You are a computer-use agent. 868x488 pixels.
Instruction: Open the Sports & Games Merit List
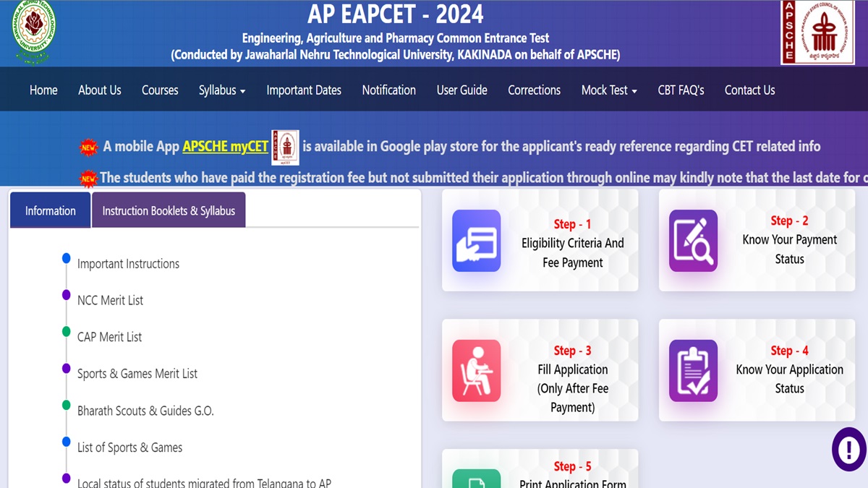(x=137, y=374)
